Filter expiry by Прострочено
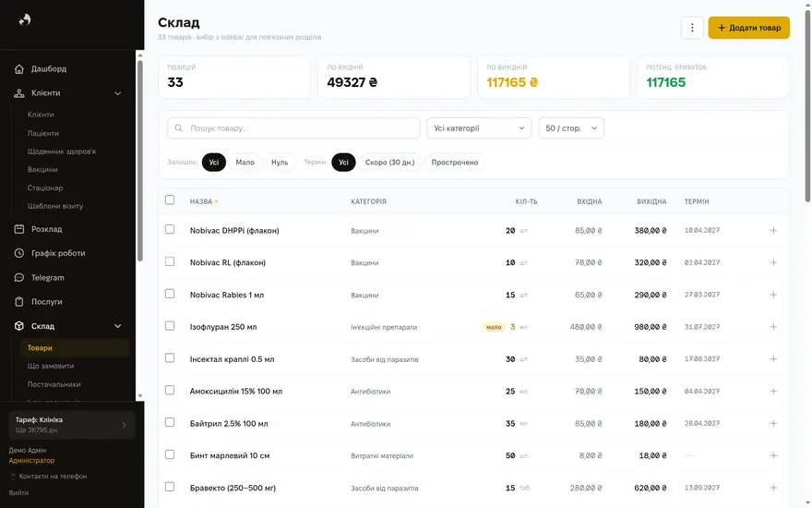This screenshot has height=508, width=812. (455, 163)
